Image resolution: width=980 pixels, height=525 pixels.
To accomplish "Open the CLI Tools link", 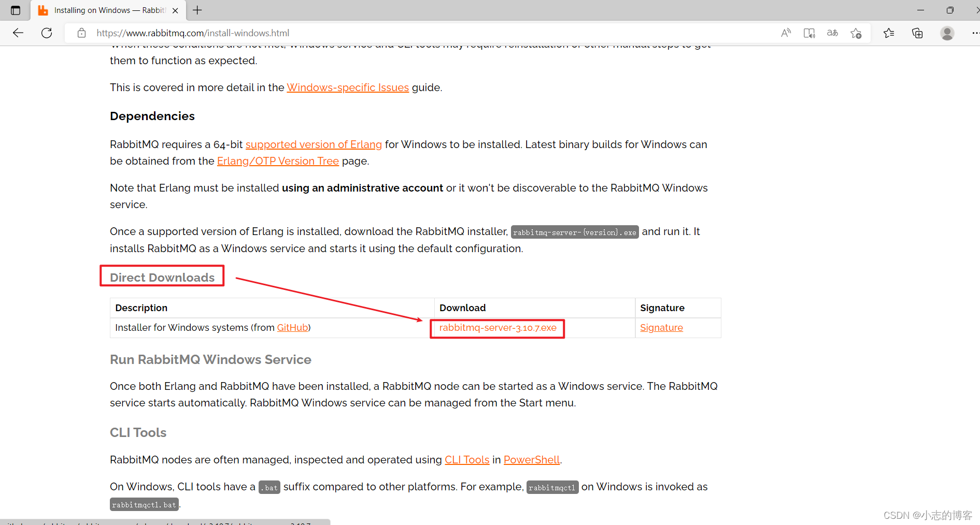I will click(467, 460).
